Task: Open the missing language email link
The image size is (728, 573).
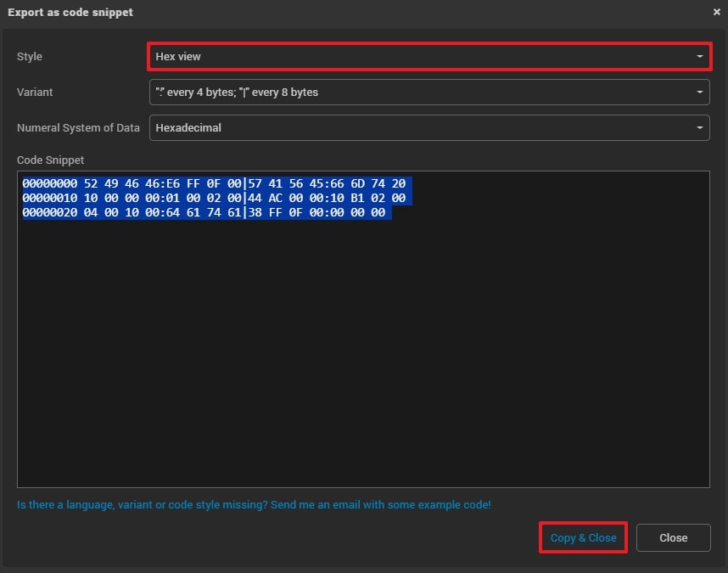Action: tap(254, 504)
